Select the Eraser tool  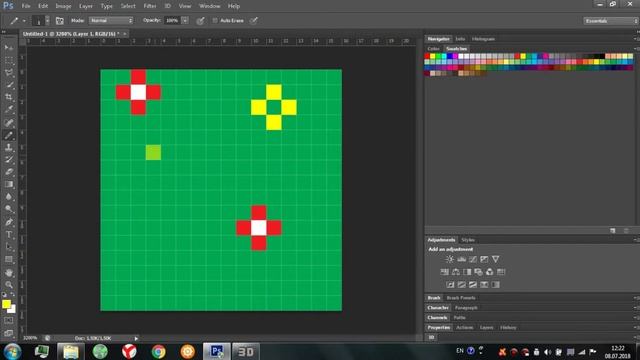click(x=9, y=172)
